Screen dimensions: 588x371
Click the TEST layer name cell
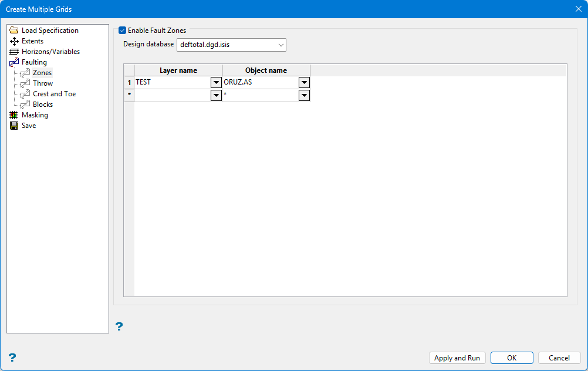tap(173, 82)
